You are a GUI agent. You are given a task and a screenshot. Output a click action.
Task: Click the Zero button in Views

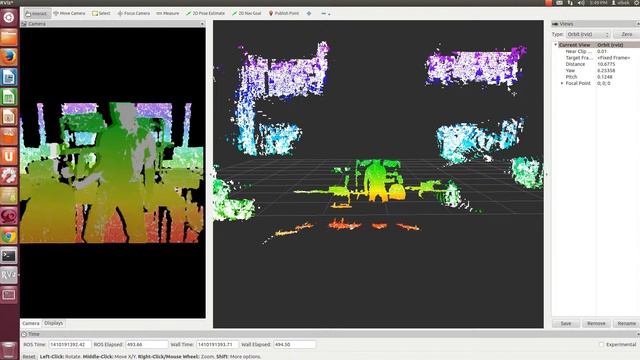pos(627,35)
